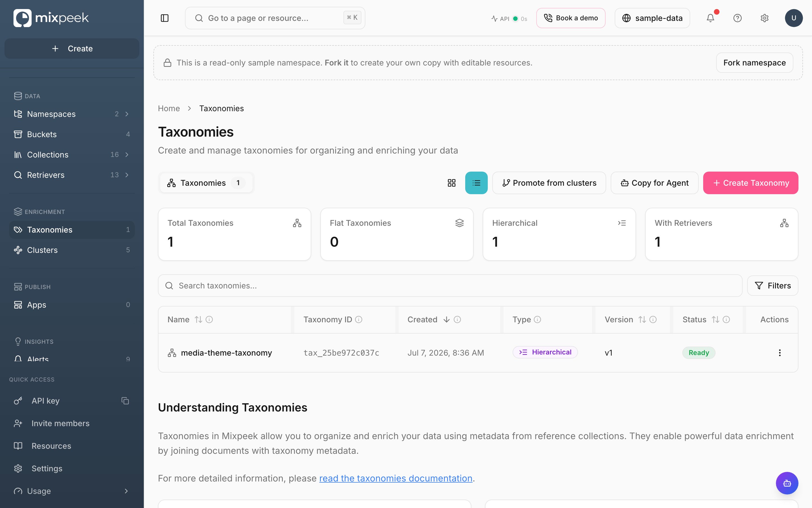Open the Flat Taxonomies card
Screen dimensions: 812x508
397,234
